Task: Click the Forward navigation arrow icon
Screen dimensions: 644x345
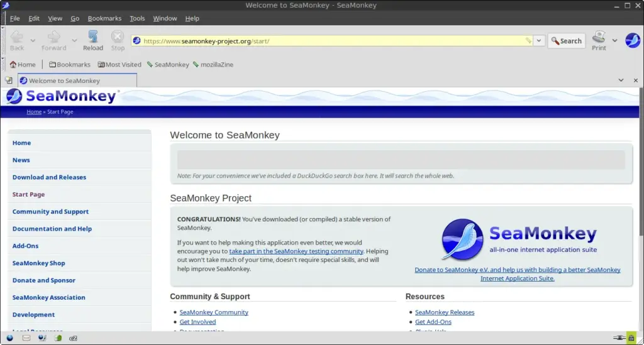Action: pos(54,37)
